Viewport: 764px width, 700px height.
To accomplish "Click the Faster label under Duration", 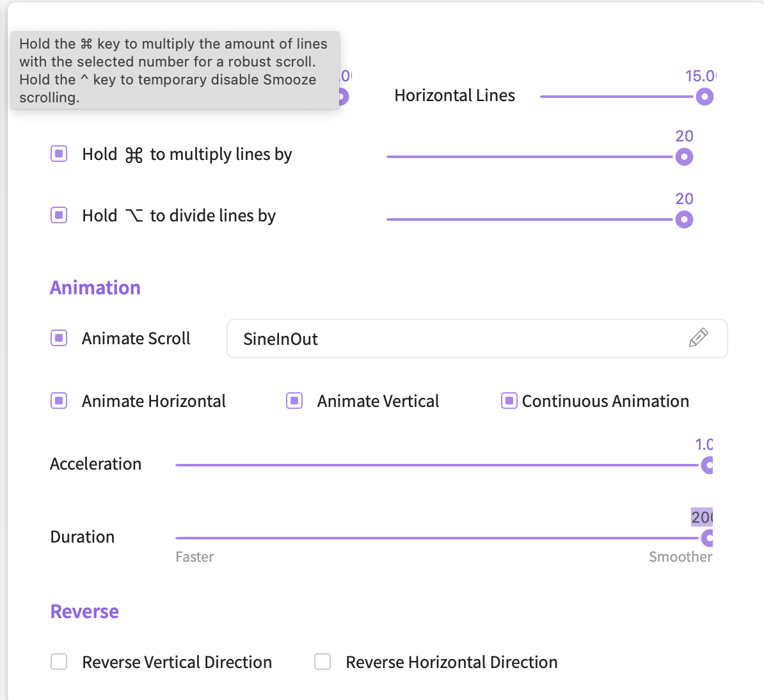I will (195, 557).
